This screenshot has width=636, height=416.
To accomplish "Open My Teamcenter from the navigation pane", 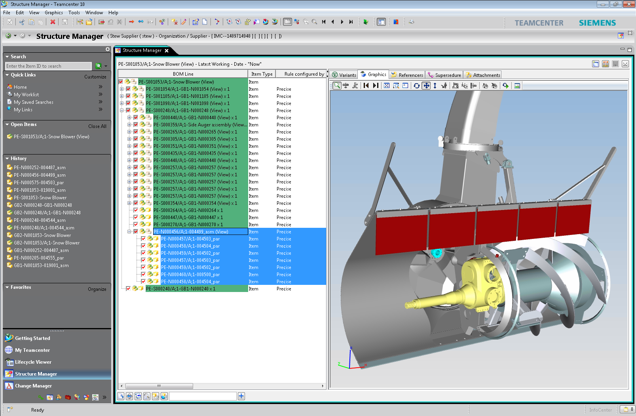I will pyautogui.click(x=32, y=350).
